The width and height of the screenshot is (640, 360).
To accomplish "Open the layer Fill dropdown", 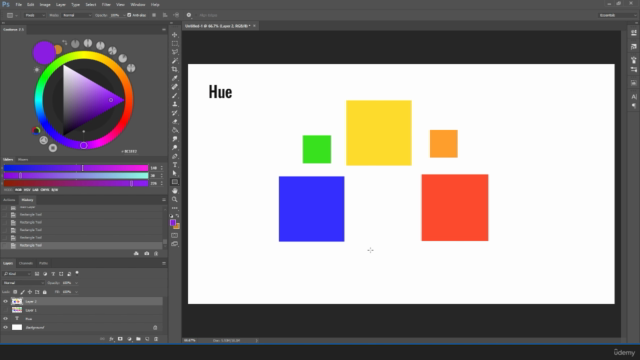I will pyautogui.click(x=76, y=292).
